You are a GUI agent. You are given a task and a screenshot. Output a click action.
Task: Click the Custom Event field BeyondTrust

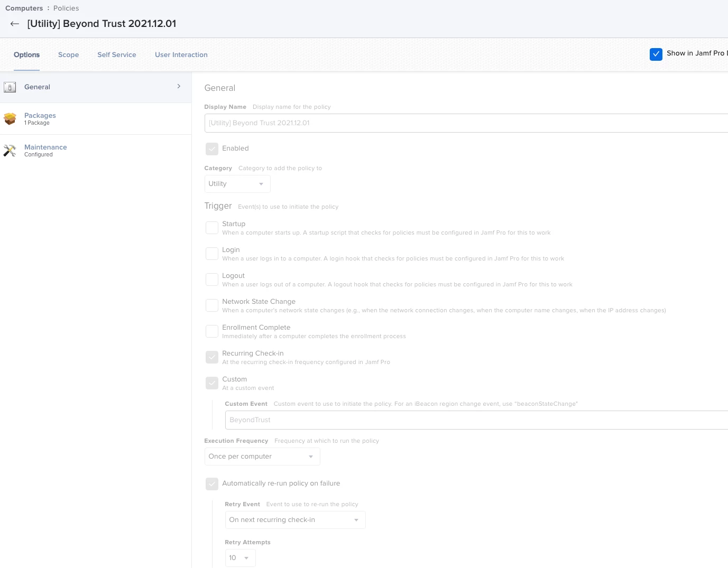point(476,420)
